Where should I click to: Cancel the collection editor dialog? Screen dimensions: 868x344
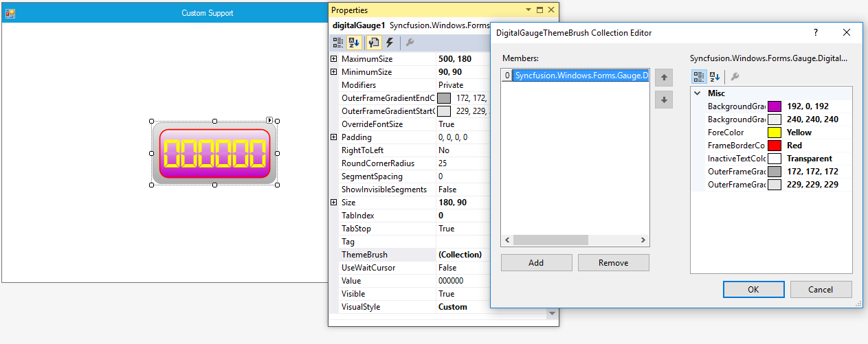[820, 289]
